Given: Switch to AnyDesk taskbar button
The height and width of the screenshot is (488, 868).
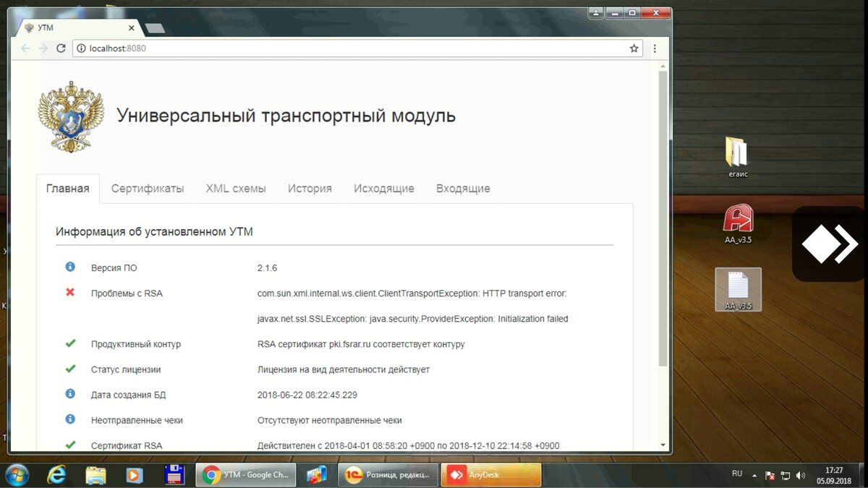Looking at the screenshot, I should [491, 475].
